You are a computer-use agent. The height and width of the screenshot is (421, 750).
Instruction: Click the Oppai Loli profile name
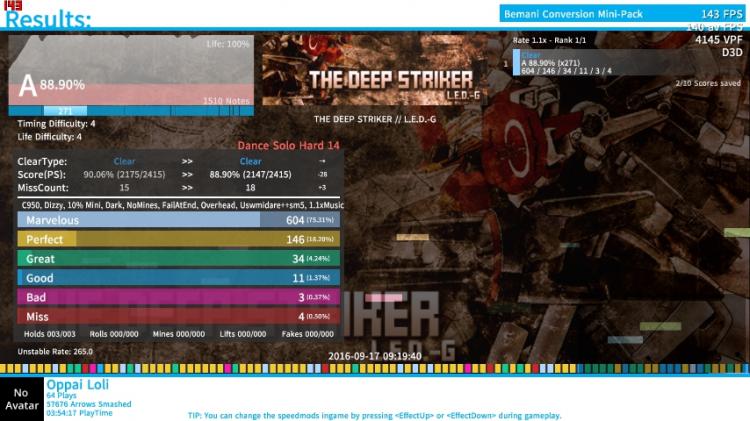77,384
